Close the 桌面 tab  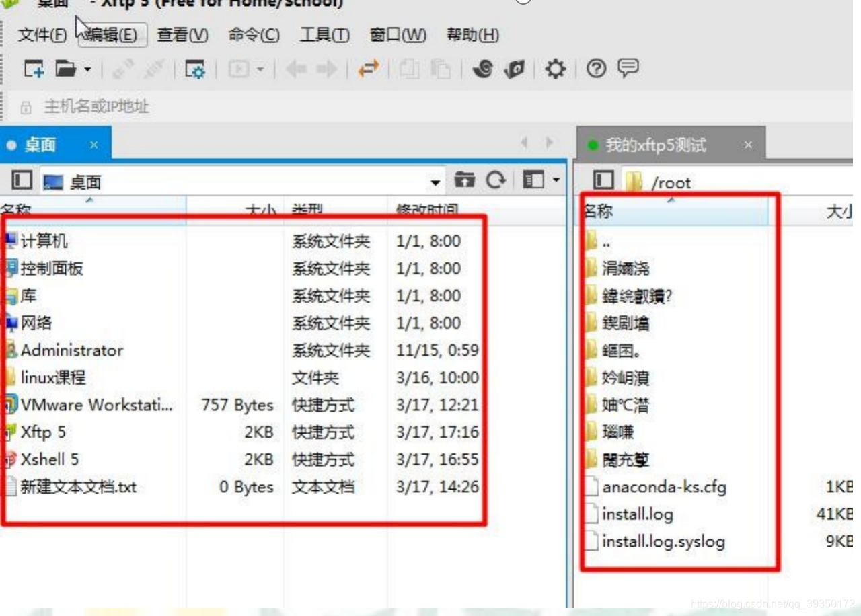93,145
